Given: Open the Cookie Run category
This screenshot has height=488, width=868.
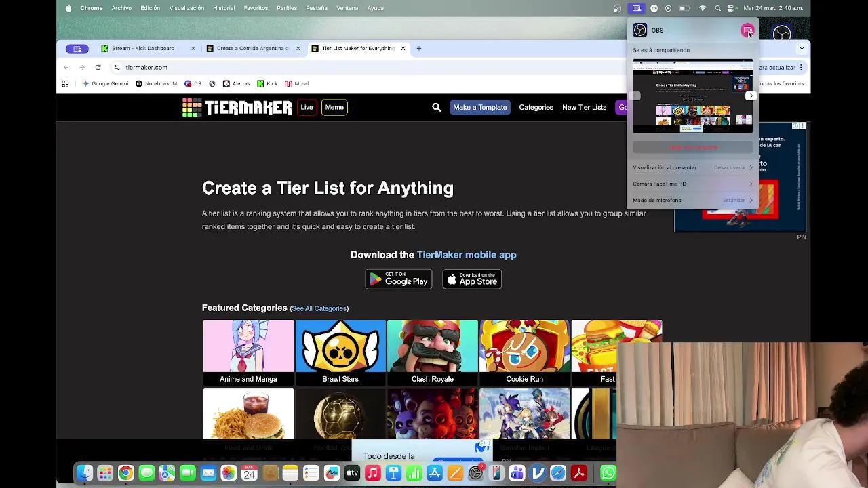Looking at the screenshot, I should (x=524, y=352).
